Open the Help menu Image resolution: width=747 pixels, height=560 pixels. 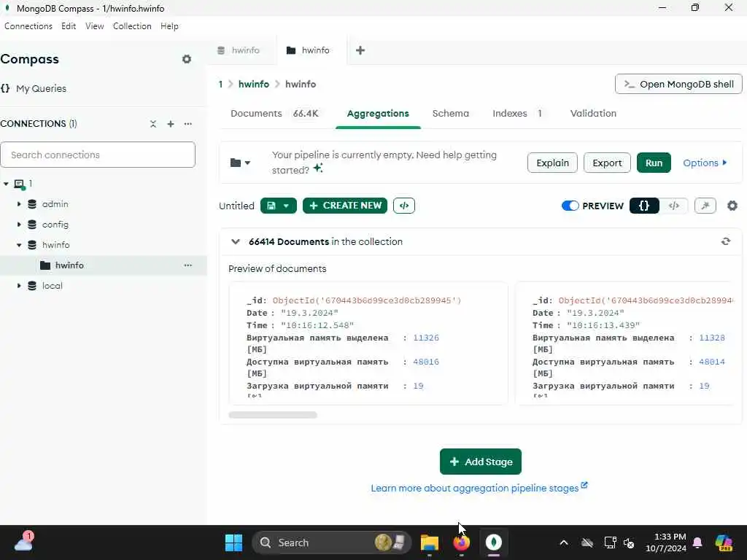point(169,26)
